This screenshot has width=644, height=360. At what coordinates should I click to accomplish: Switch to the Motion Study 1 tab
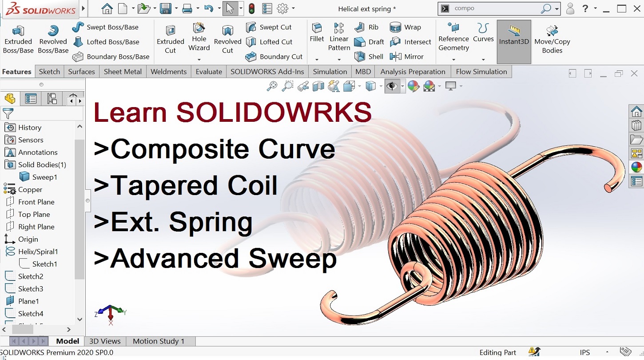pyautogui.click(x=159, y=341)
